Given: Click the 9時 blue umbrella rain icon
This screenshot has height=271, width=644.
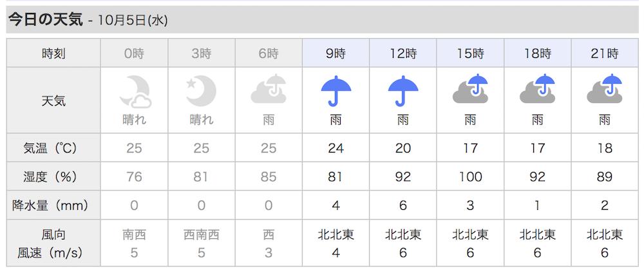Looking at the screenshot, I should [336, 91].
